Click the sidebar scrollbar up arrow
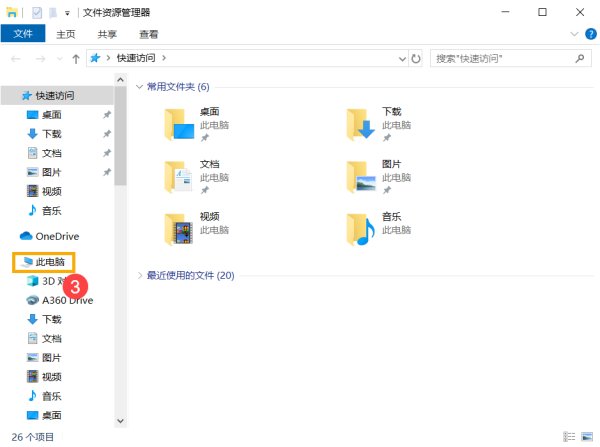Screen dimensions: 600x447 (120, 80)
